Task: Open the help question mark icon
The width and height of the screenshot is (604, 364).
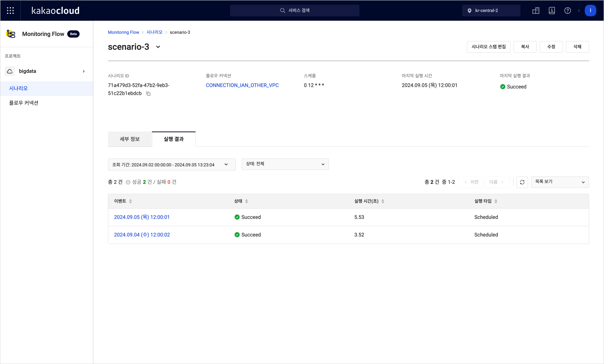Action: [568, 11]
